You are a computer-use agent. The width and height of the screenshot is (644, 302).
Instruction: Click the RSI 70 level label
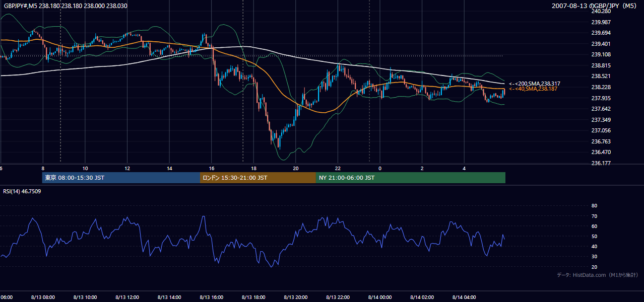click(594, 216)
